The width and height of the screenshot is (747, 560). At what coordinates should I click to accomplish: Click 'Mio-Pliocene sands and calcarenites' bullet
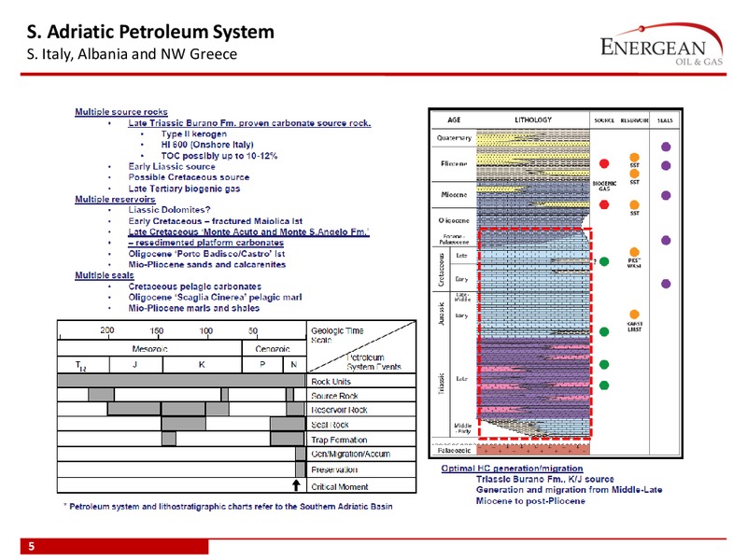coord(206,264)
